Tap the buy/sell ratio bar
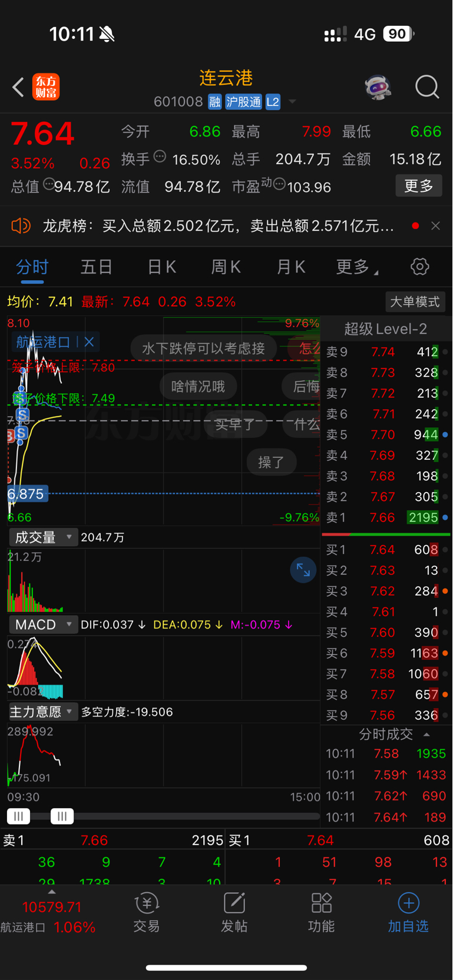The image size is (453, 980). click(386, 534)
